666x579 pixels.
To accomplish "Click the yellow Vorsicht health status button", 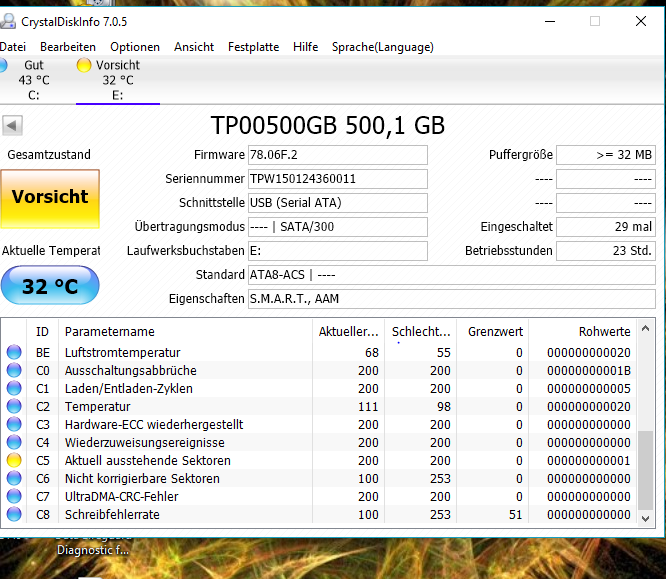I will pos(50,199).
